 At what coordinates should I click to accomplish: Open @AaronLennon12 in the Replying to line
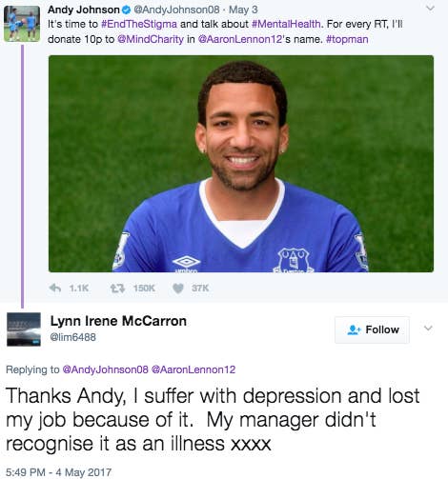193,369
